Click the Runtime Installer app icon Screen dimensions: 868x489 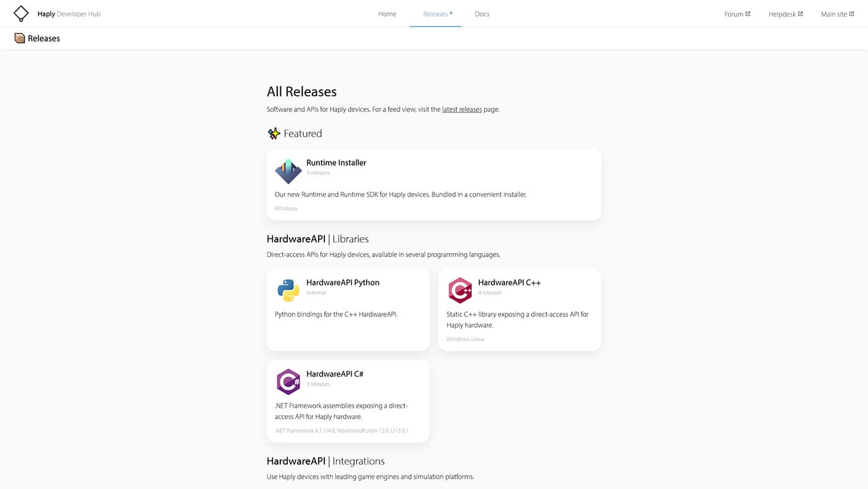tap(288, 171)
